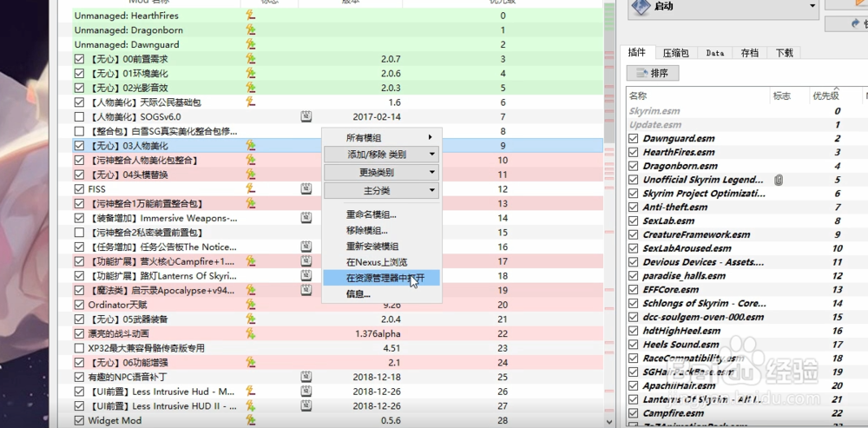Sort plugins by the 名称 column header

(698, 95)
